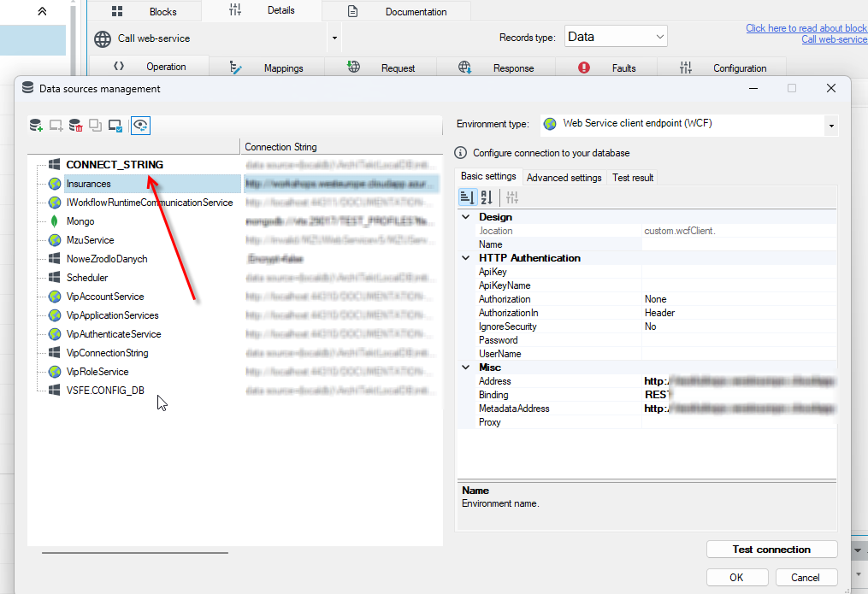Image resolution: width=868 pixels, height=594 pixels.
Task: Click the Authorization value None
Action: (x=655, y=299)
